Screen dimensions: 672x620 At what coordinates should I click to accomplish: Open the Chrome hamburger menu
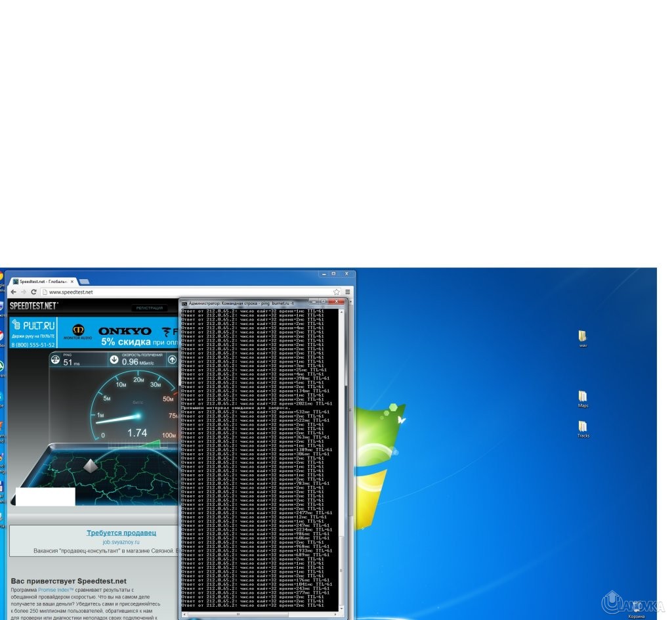[x=348, y=292]
